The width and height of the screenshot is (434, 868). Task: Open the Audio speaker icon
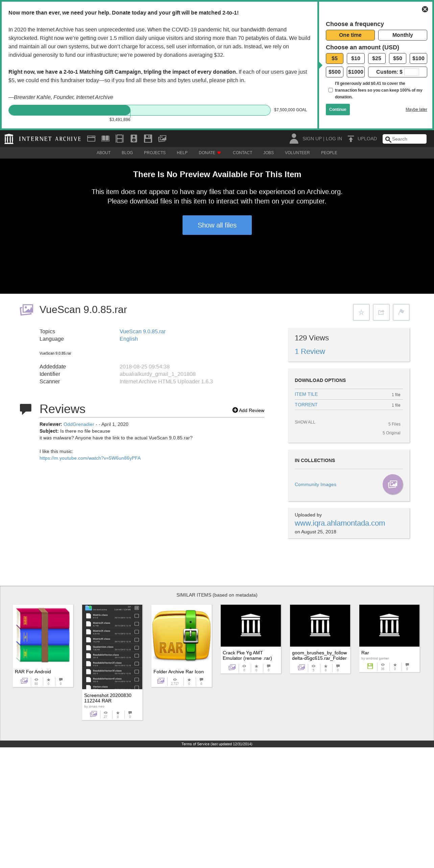coord(134,139)
